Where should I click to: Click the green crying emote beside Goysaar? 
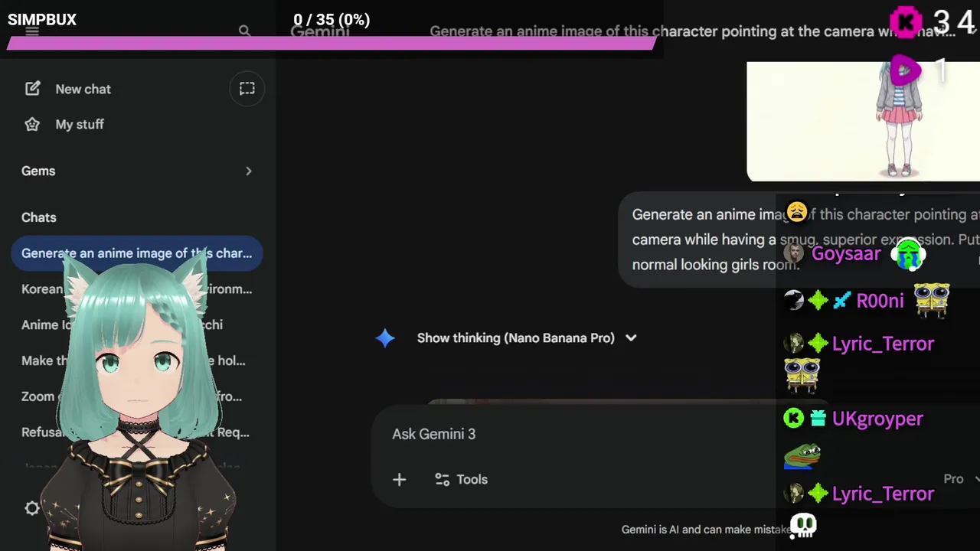click(x=909, y=254)
